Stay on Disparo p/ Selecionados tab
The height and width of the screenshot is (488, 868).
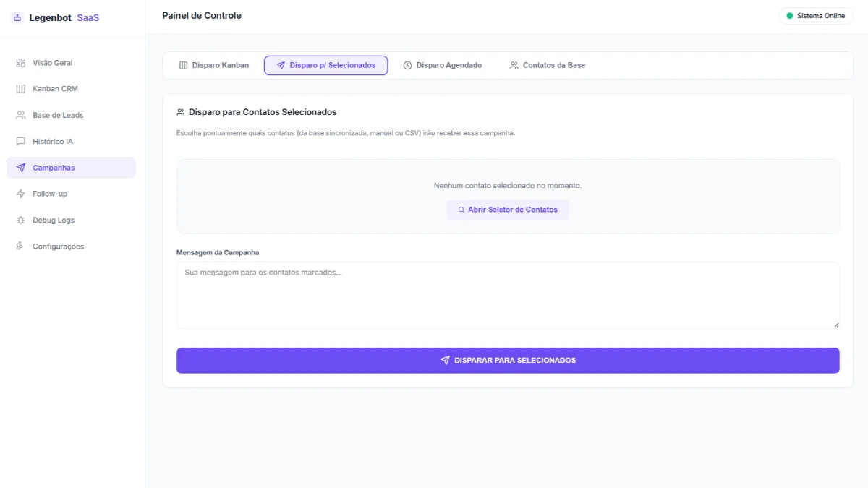(325, 65)
